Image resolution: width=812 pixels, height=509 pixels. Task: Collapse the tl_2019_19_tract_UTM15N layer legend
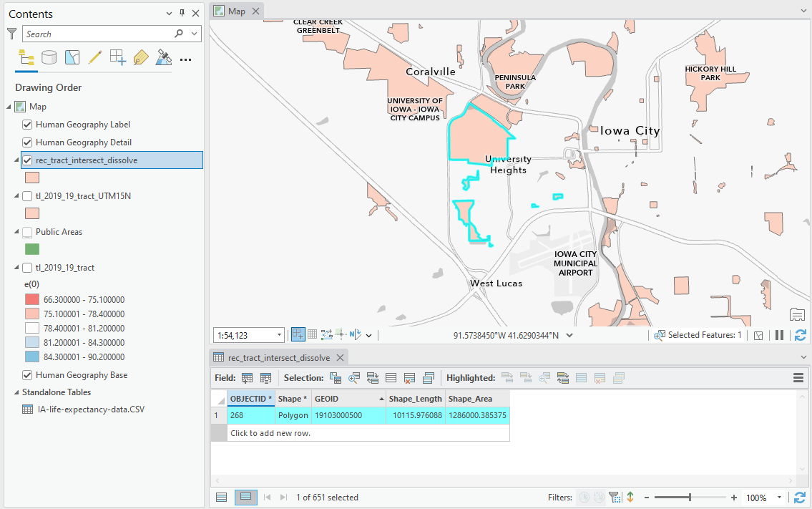tap(16, 196)
